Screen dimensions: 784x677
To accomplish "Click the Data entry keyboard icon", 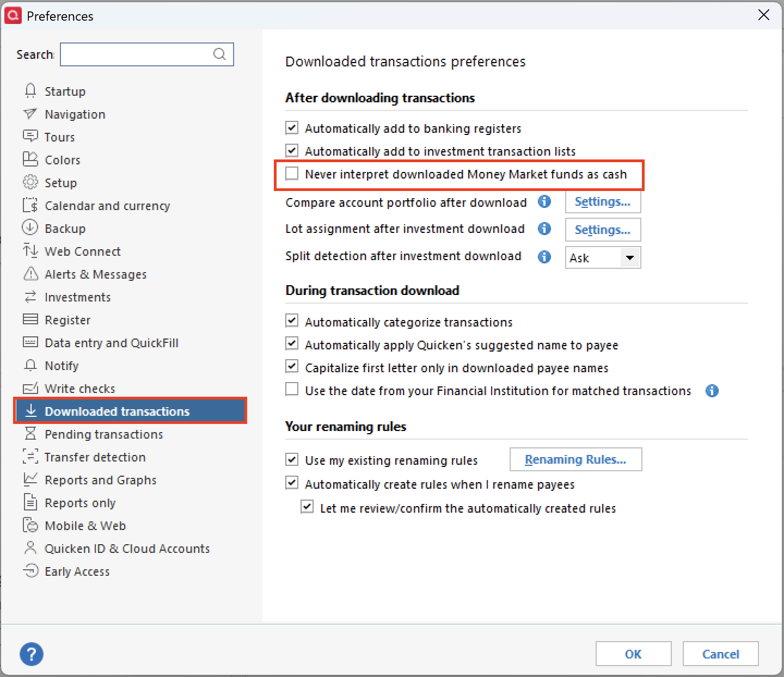I will click(x=30, y=342).
